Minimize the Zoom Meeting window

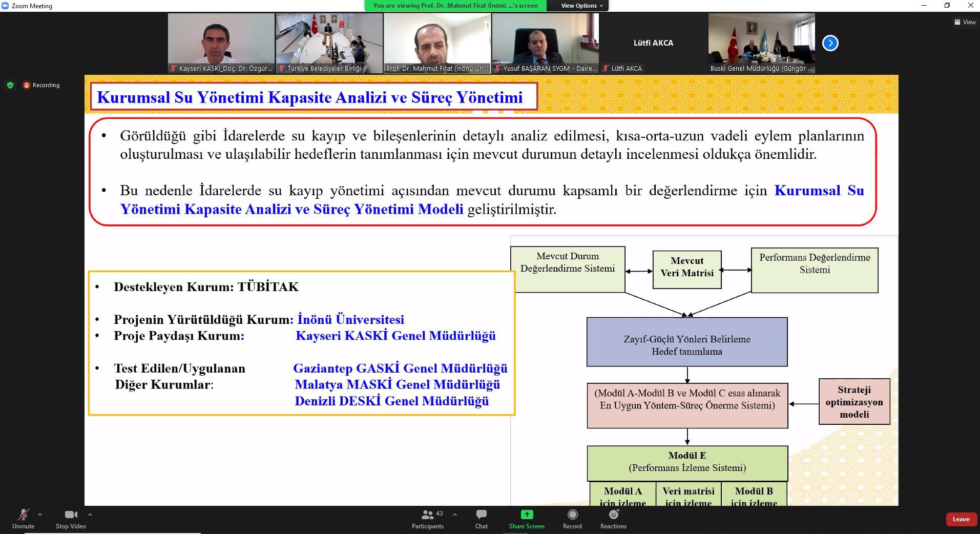click(x=924, y=6)
